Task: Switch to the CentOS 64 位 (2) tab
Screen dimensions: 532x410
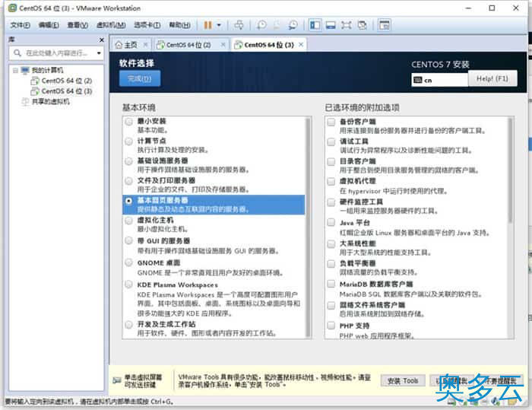Action: (x=188, y=45)
